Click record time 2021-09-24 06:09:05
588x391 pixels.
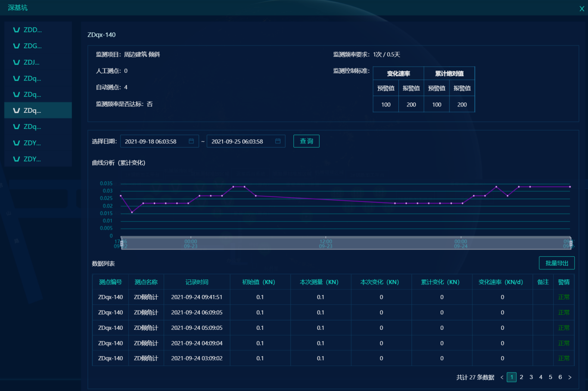point(197,313)
